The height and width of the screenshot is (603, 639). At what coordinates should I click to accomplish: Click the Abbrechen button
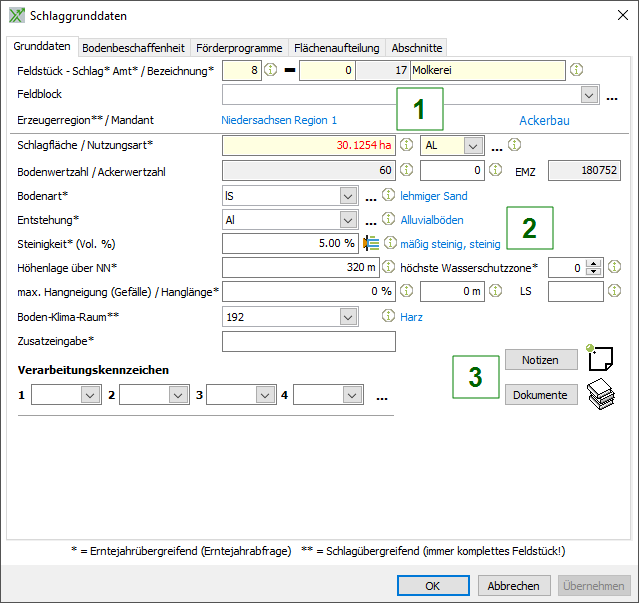pos(514,586)
